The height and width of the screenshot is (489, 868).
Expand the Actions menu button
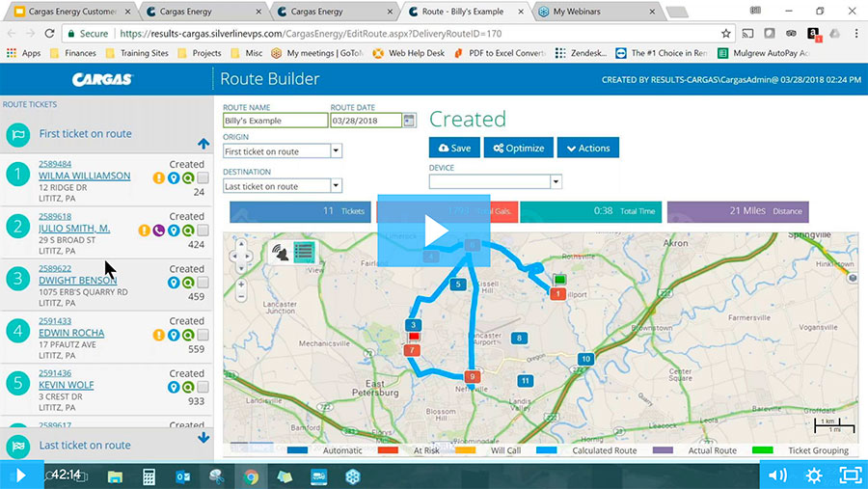point(588,148)
